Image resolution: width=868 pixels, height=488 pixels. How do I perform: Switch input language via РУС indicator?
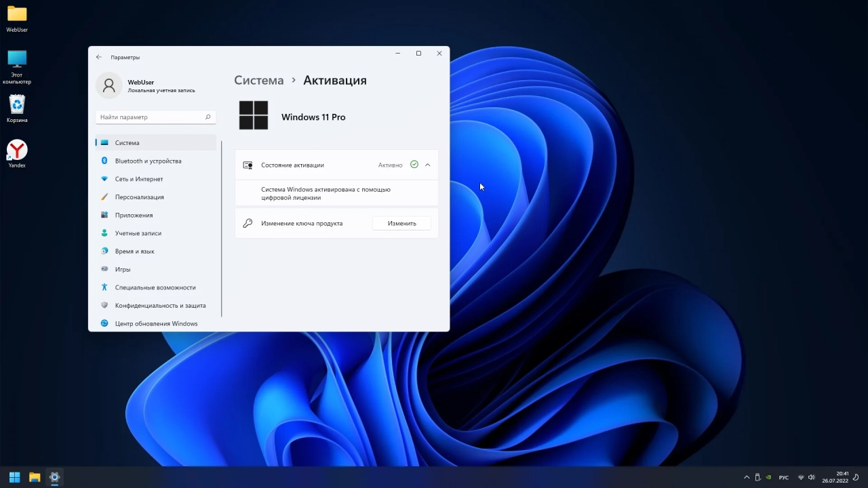[784, 477]
